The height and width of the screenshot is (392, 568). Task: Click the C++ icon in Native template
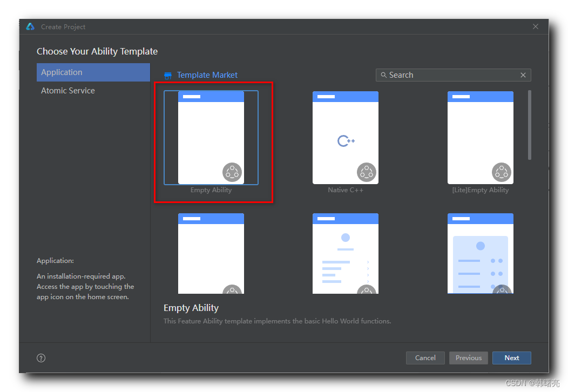[x=346, y=141]
